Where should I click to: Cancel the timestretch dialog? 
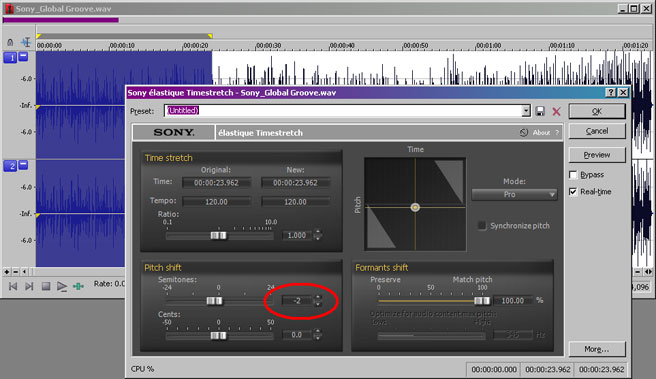pyautogui.click(x=597, y=131)
